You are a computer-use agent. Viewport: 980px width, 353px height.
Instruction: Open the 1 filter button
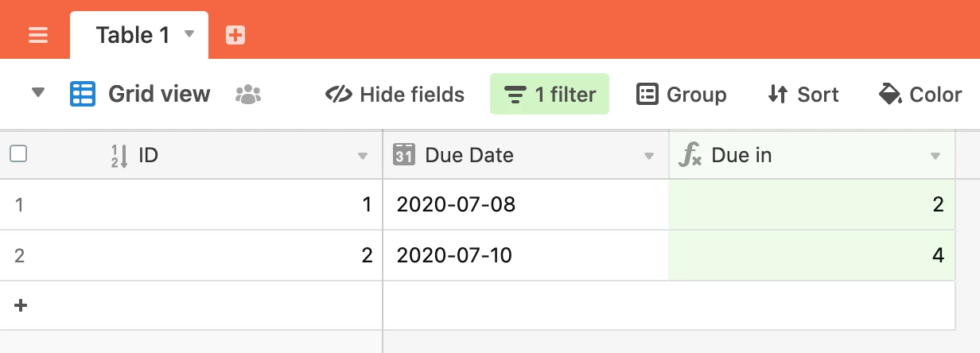pos(550,95)
